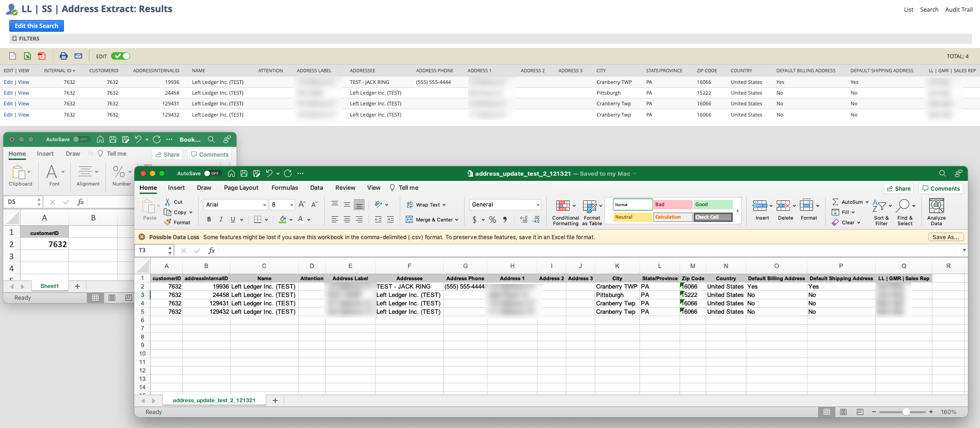Open the Merge & Center dropdown arrow
The width and height of the screenshot is (980, 428).
click(x=457, y=220)
